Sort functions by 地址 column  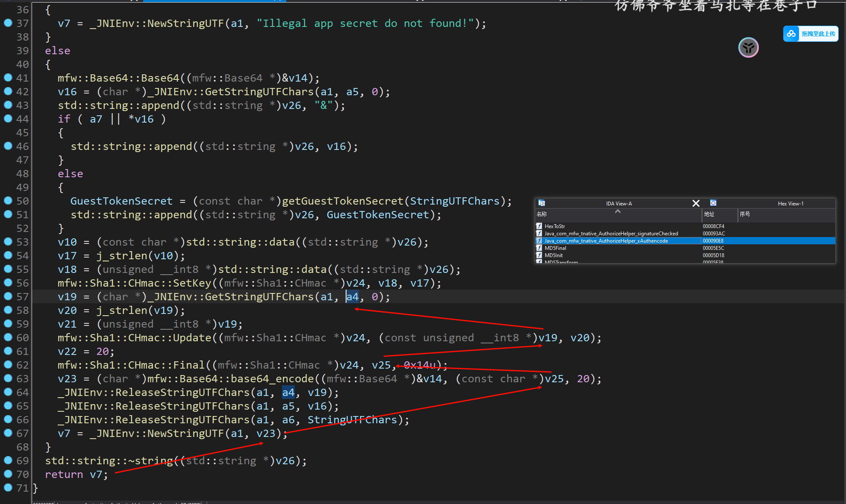(x=709, y=214)
